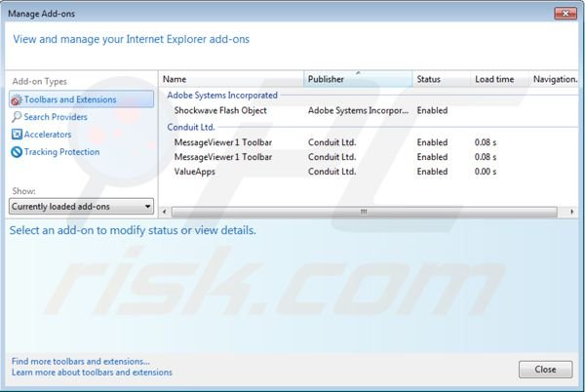Select the ValueApps add-on row
This screenshot has width=585, height=392.
369,172
